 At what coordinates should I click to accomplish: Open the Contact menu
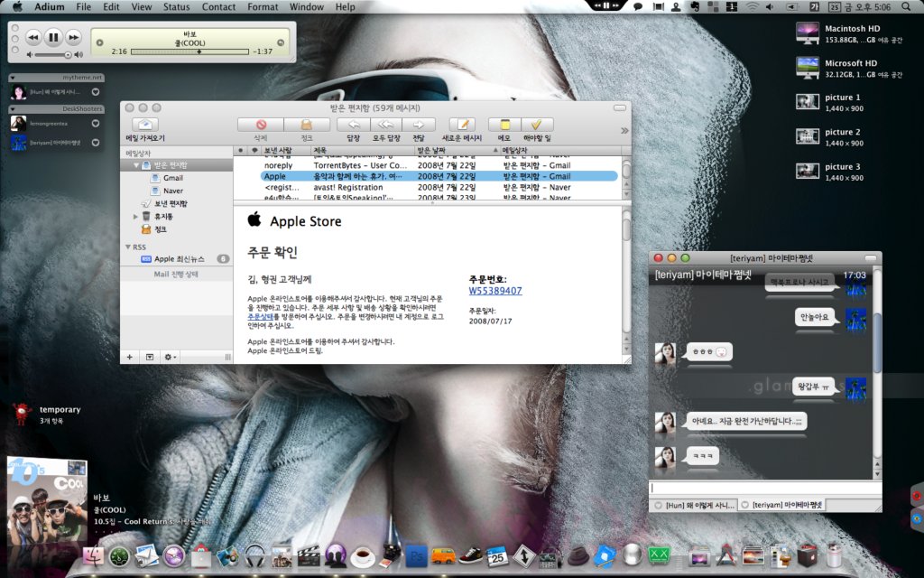click(x=218, y=6)
